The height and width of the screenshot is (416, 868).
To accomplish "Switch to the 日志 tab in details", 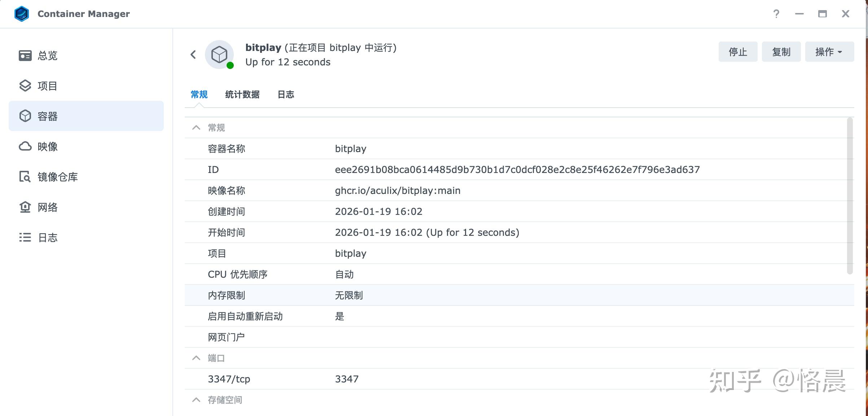I will pos(286,95).
